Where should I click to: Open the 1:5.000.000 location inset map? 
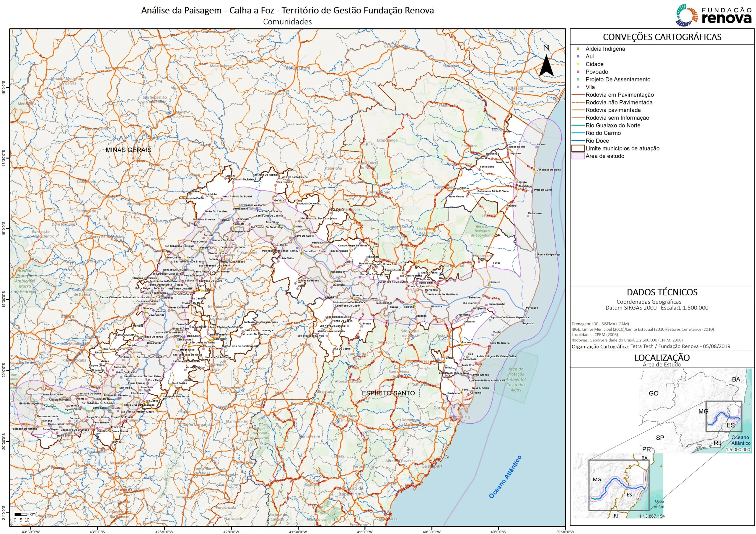coord(695,411)
